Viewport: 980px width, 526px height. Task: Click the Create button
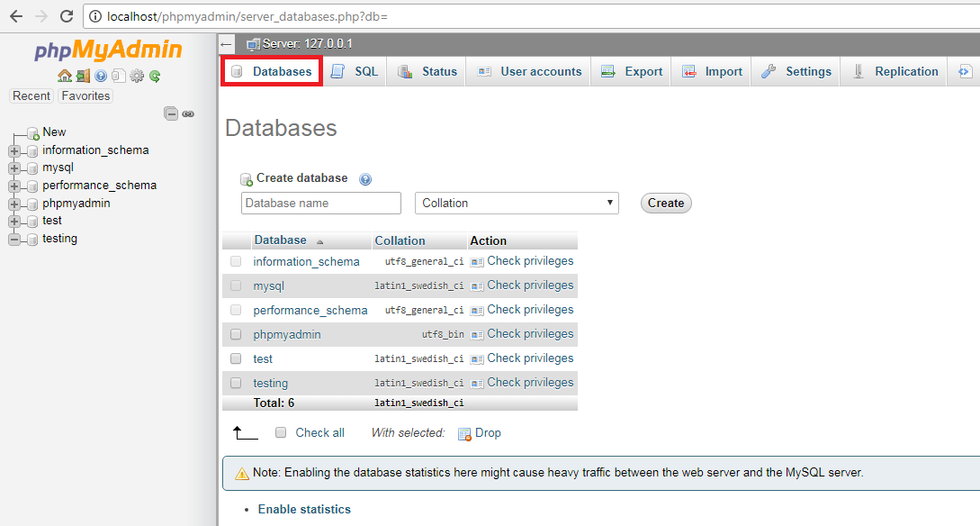pyautogui.click(x=666, y=204)
